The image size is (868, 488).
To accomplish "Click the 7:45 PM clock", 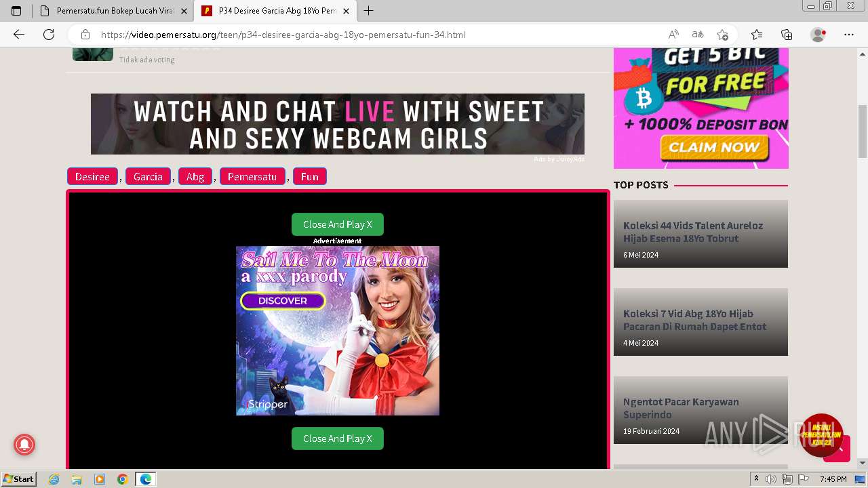I will pyautogui.click(x=833, y=479).
